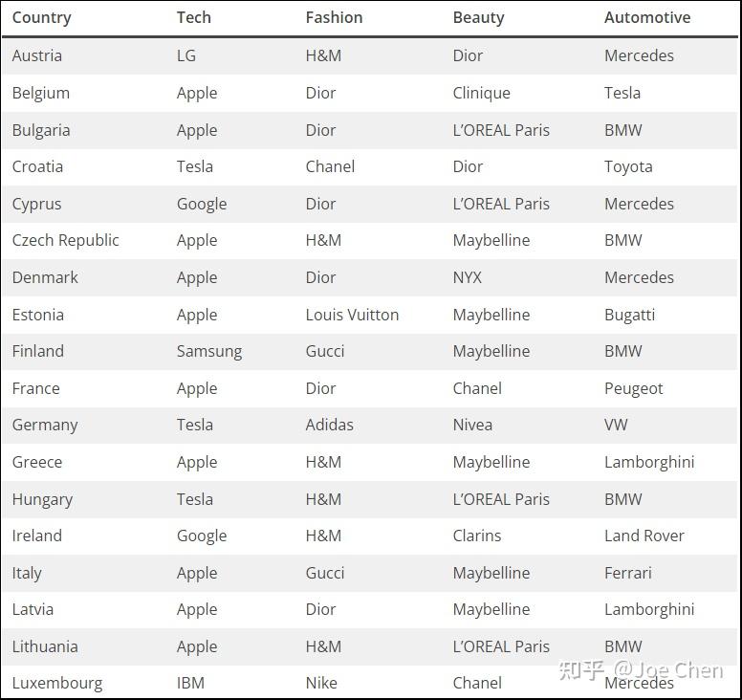Image resolution: width=742 pixels, height=700 pixels.
Task: Click the Land Rover cell
Action: [x=644, y=536]
